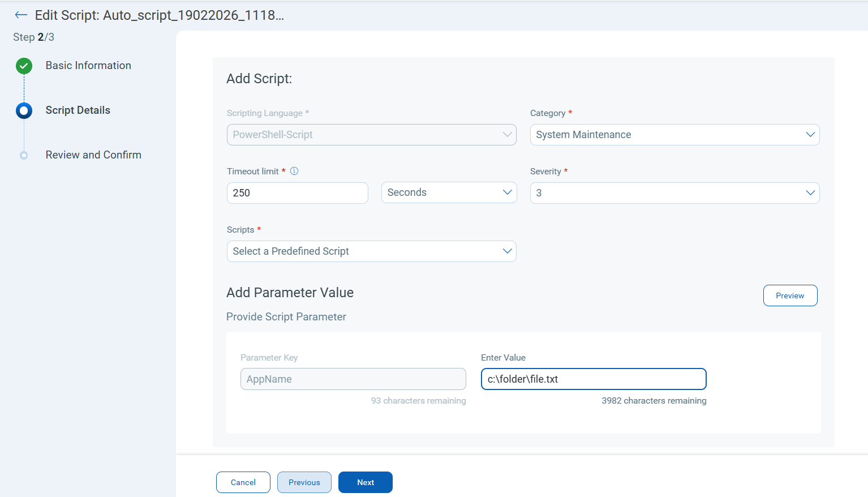
Task: Open the Category dropdown
Action: [674, 135]
